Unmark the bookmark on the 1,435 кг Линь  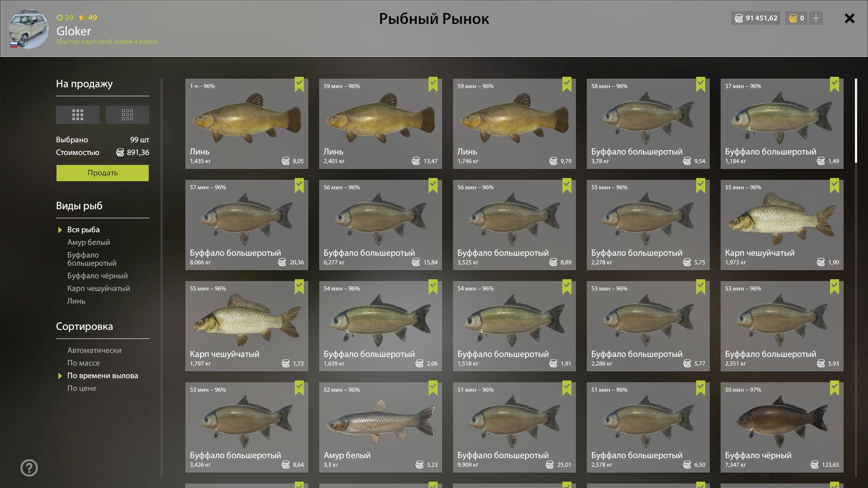pyautogui.click(x=299, y=84)
